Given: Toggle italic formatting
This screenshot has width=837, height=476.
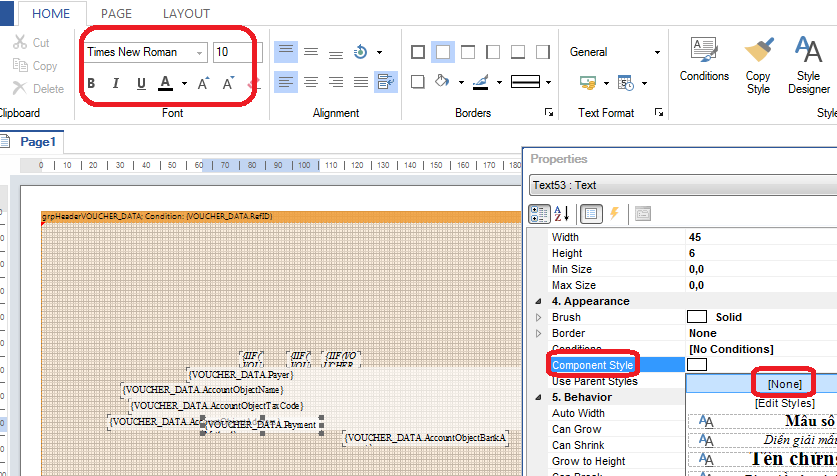Looking at the screenshot, I should [116, 83].
